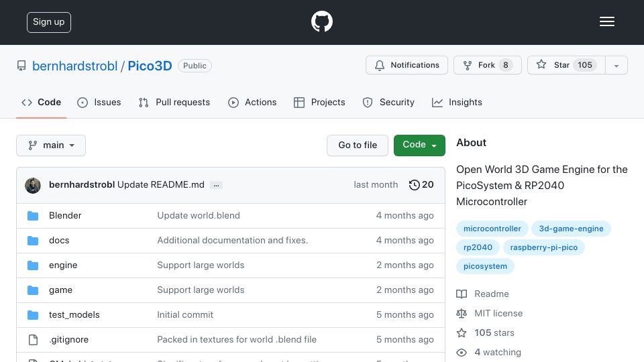
Task: Switch to the Issues tab
Action: [99, 102]
